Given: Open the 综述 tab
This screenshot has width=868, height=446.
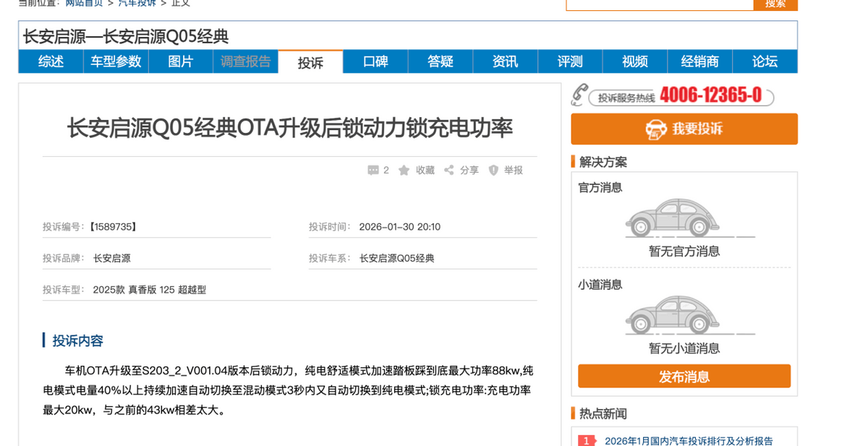Looking at the screenshot, I should [x=51, y=61].
